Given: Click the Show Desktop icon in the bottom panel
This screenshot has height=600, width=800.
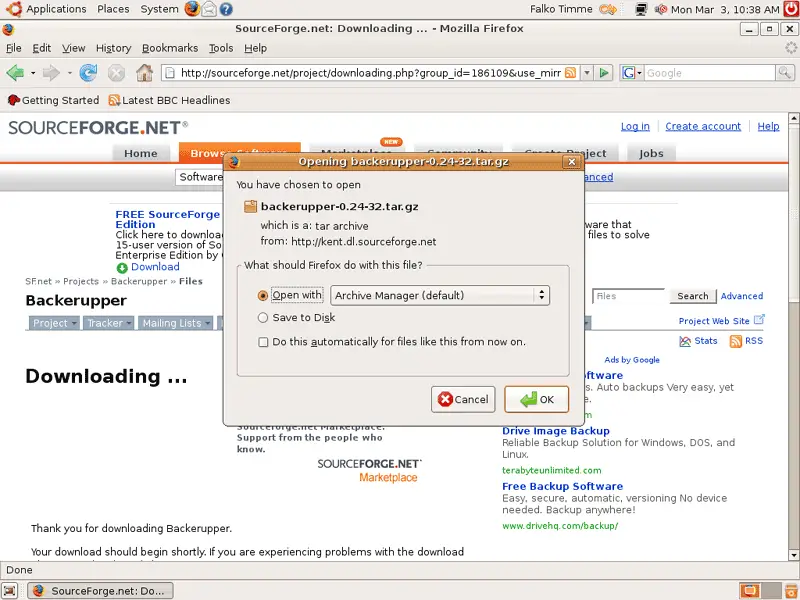Looking at the screenshot, I should [10, 590].
